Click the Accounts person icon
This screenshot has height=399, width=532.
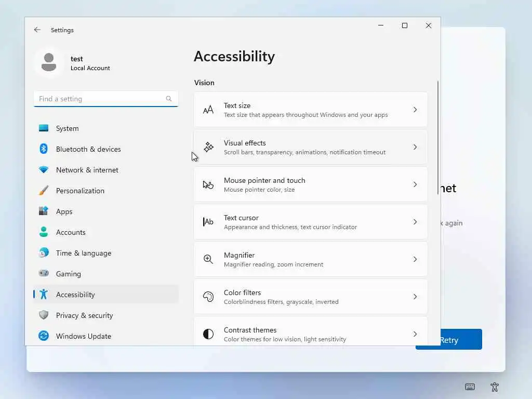[x=44, y=232]
